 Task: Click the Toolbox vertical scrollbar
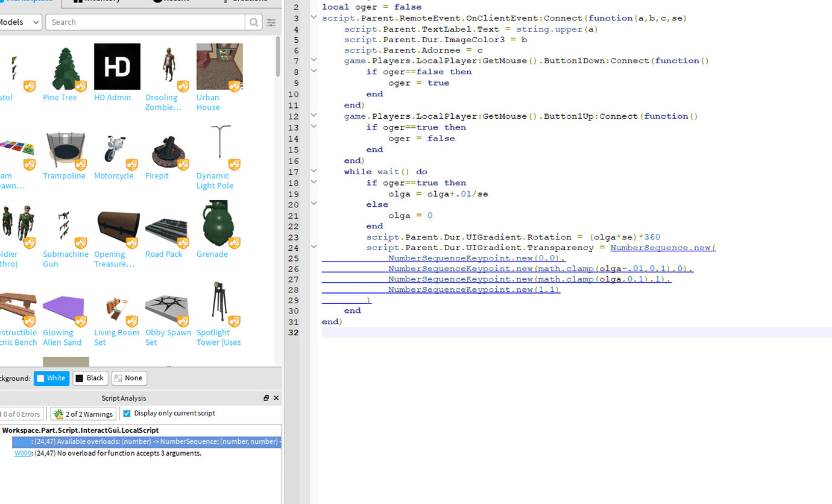(x=278, y=57)
